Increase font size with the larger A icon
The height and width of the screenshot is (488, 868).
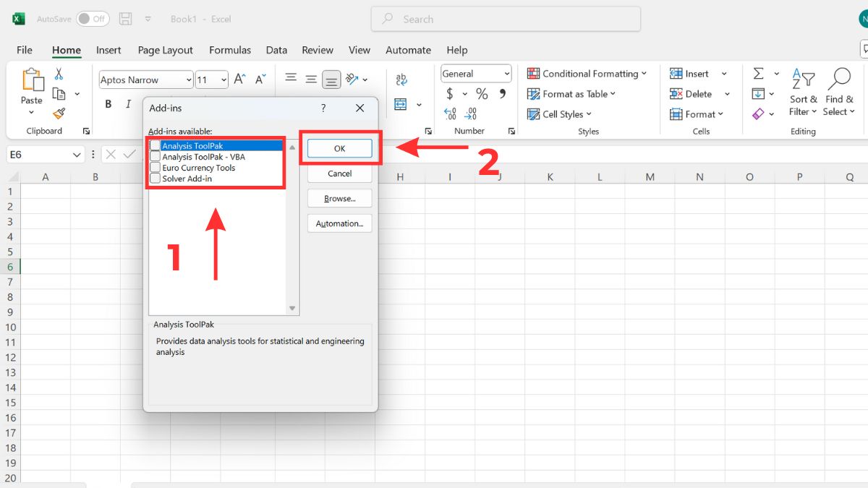tap(240, 79)
